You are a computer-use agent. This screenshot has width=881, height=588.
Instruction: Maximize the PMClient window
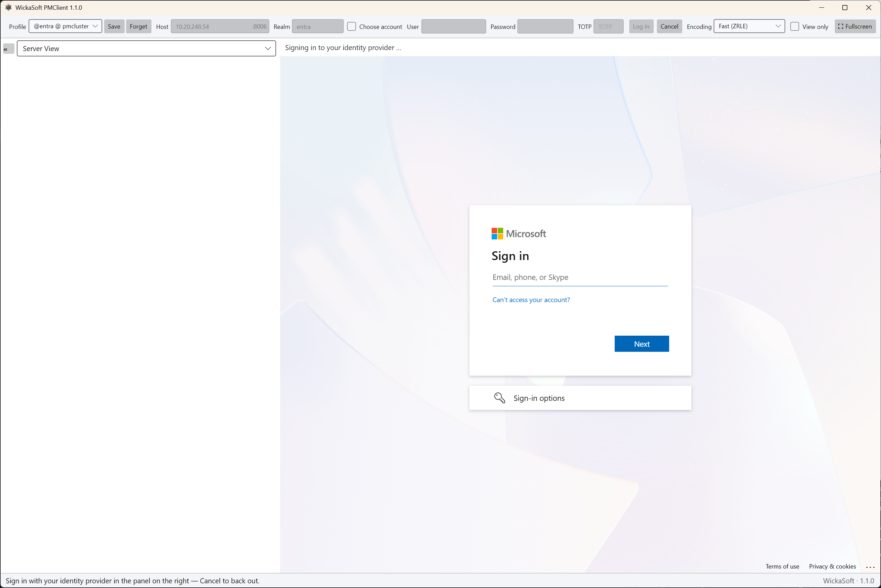click(845, 7)
